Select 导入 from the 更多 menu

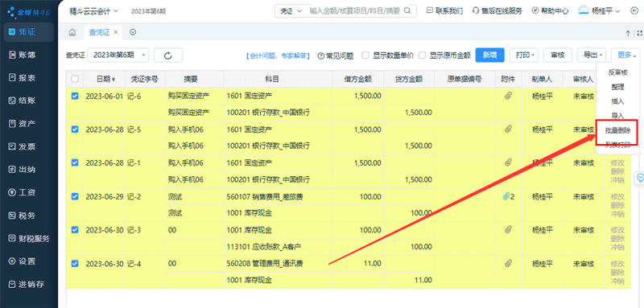(617, 116)
